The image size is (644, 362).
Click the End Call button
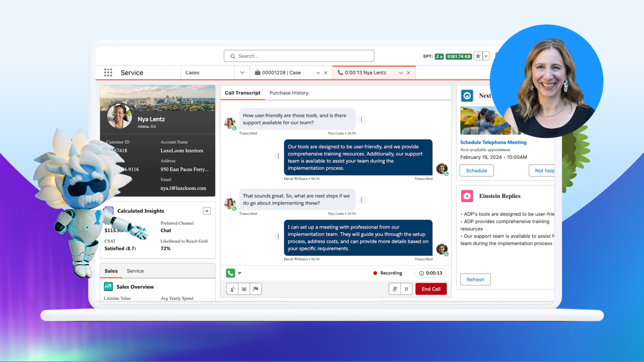click(x=431, y=289)
